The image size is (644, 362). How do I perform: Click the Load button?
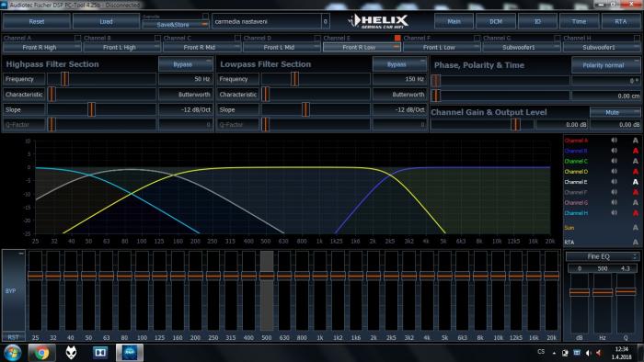(x=106, y=21)
